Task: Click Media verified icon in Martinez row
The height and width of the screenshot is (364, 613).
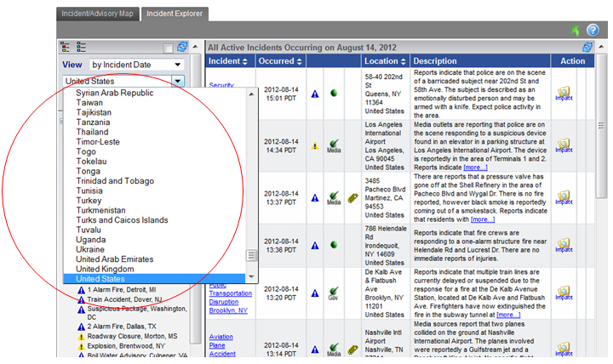Action: click(x=334, y=198)
